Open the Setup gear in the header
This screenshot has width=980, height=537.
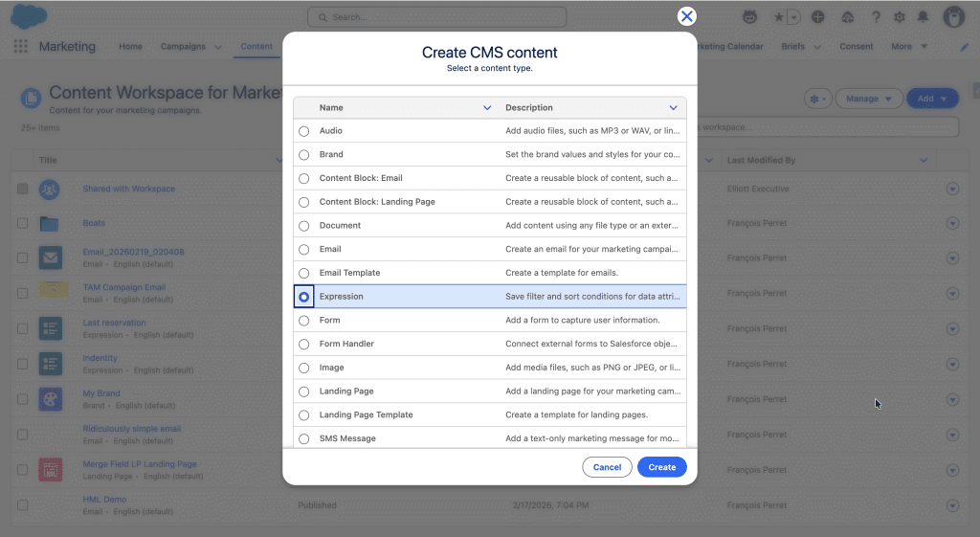coord(899,17)
